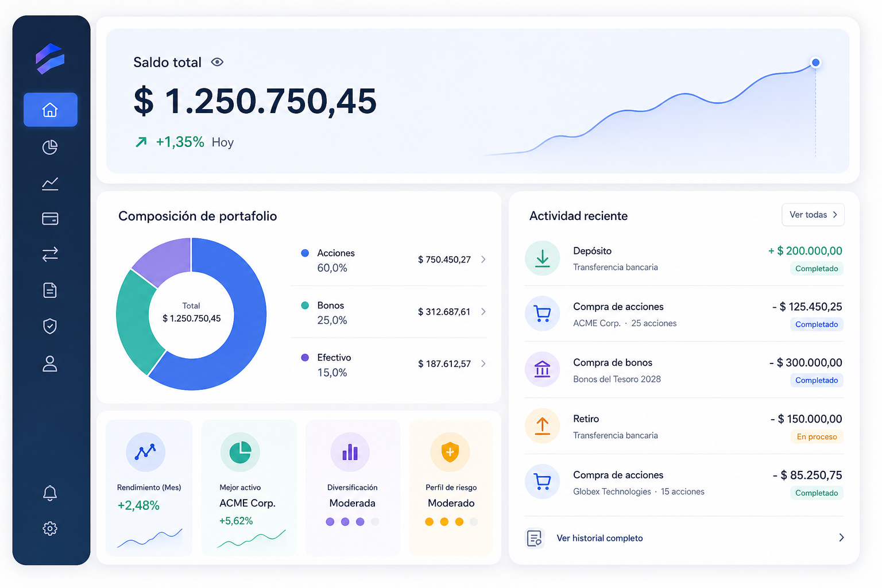The image size is (882, 588).
Task: Click the Perfil de riesgo shield icon
Action: pyautogui.click(x=450, y=452)
